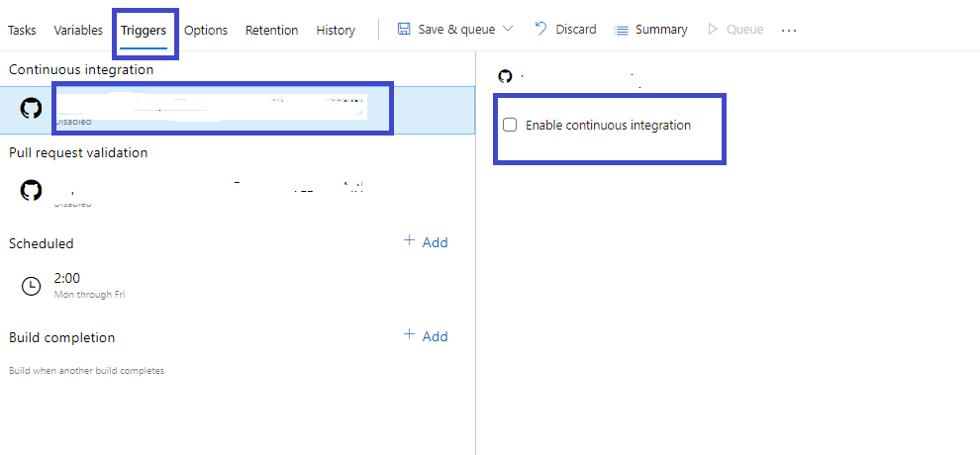Open the more actions ellipsis menu

789,30
